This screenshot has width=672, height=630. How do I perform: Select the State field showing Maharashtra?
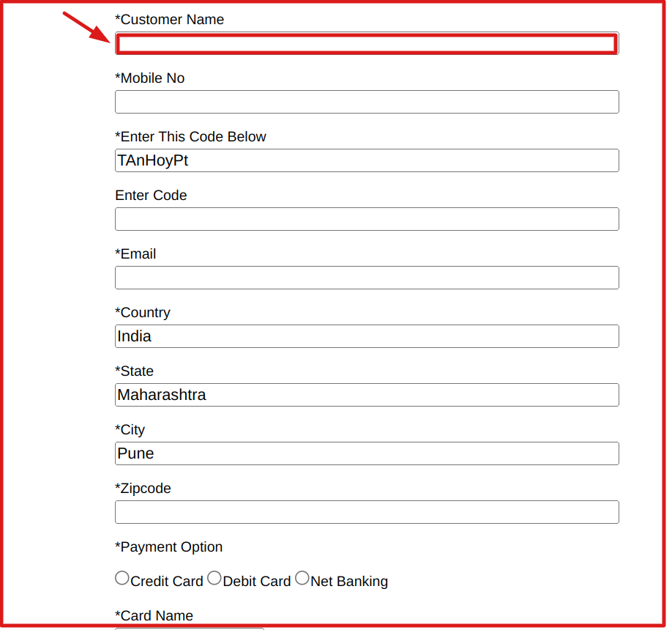pyautogui.click(x=366, y=395)
